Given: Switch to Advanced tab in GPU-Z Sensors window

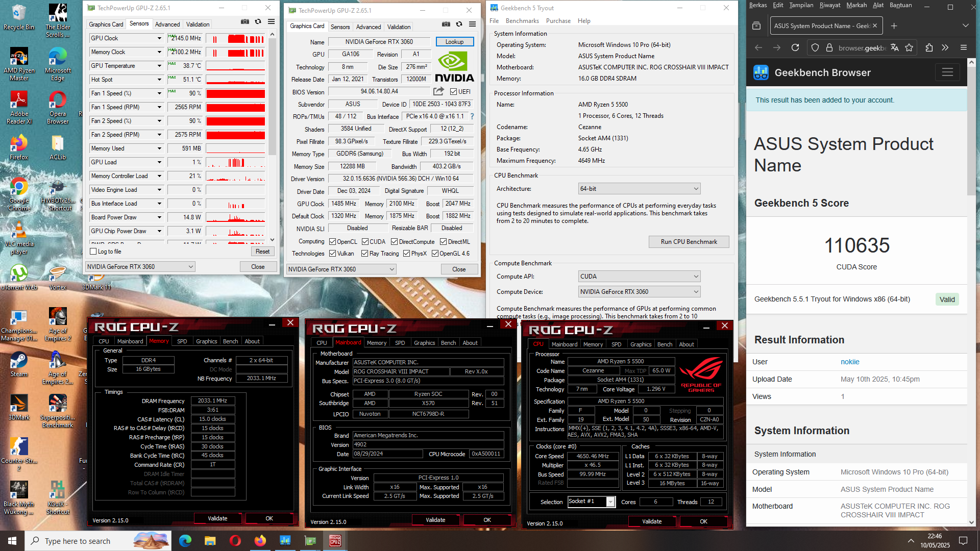Looking at the screenshot, I should 167,24.
